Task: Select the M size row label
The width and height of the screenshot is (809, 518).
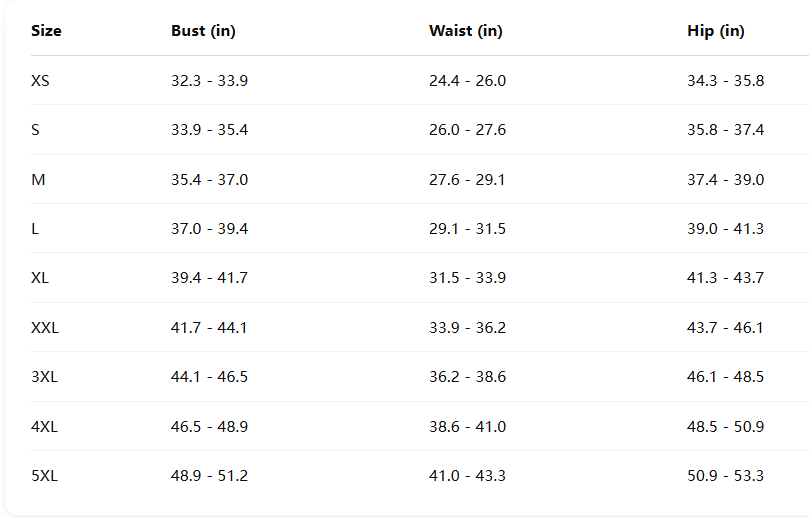Action: (38, 180)
